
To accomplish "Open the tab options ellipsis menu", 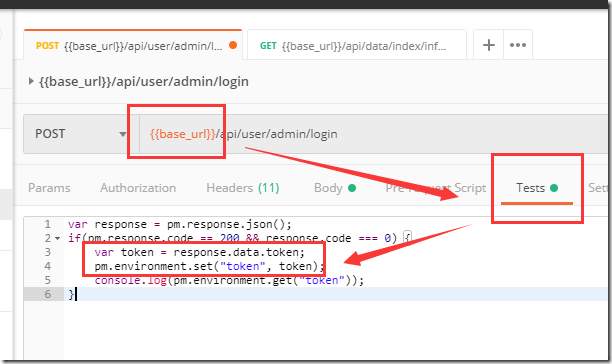I will 518,45.
